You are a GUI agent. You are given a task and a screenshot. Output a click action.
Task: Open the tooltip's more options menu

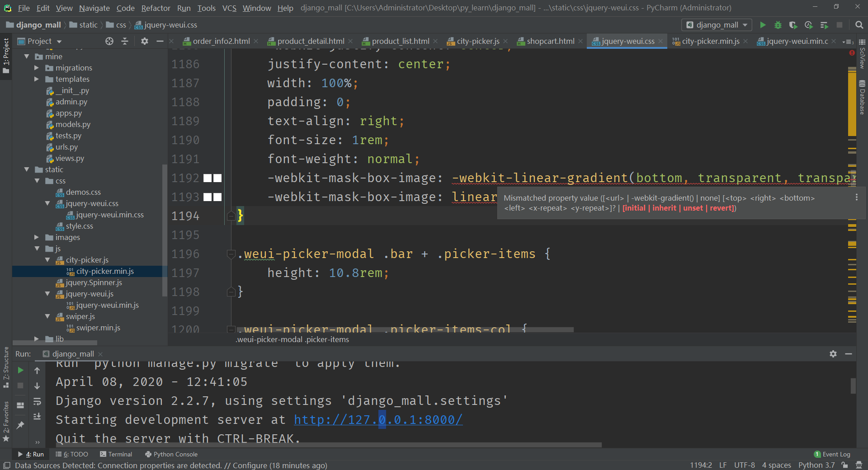[856, 197]
